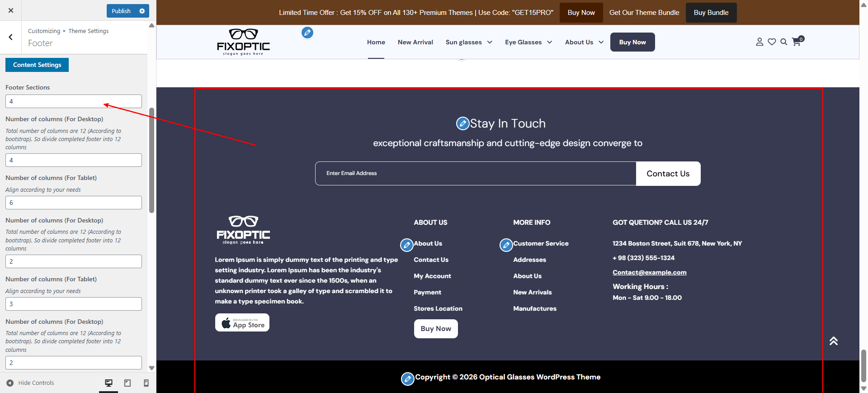Focus tablet columns field with value 3
The image size is (868, 393).
74,304
